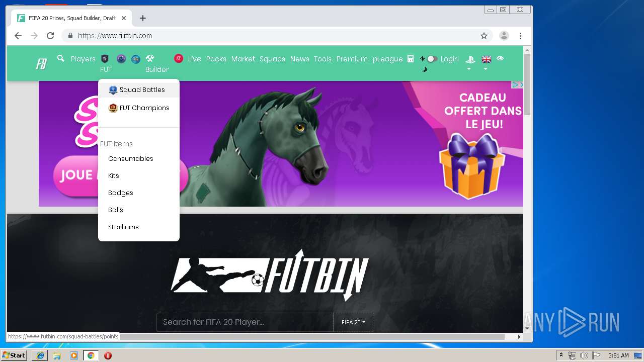Reload the page

tap(50, 36)
